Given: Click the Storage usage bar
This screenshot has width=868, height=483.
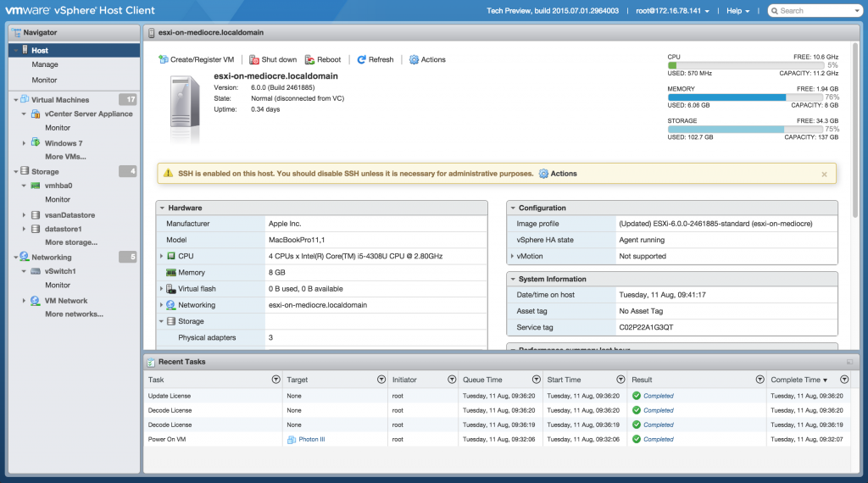Looking at the screenshot, I should tap(745, 129).
